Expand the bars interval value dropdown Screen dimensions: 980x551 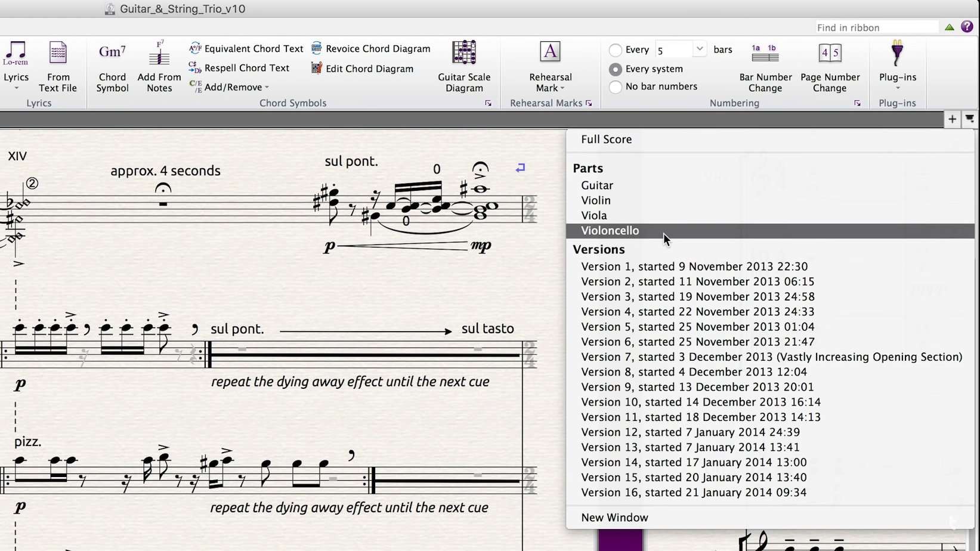point(699,49)
